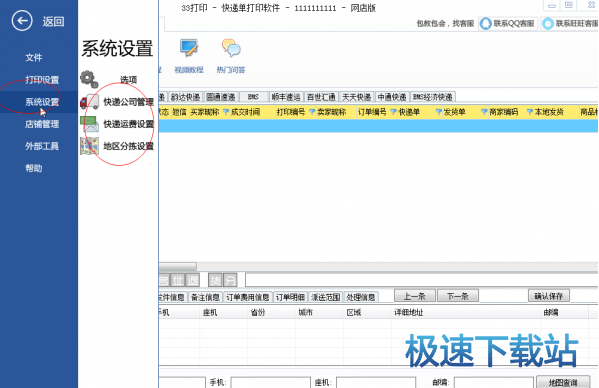Select 文件 in the side menu
The image size is (599, 388).
click(x=34, y=58)
